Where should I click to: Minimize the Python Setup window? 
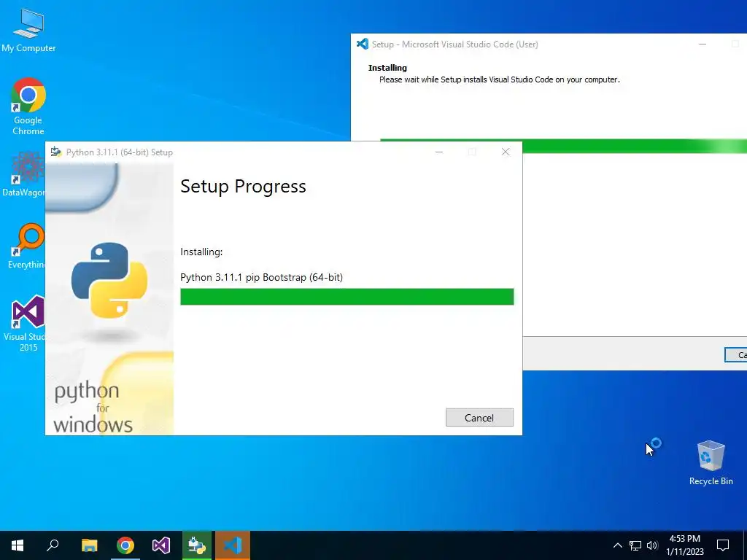pos(439,152)
